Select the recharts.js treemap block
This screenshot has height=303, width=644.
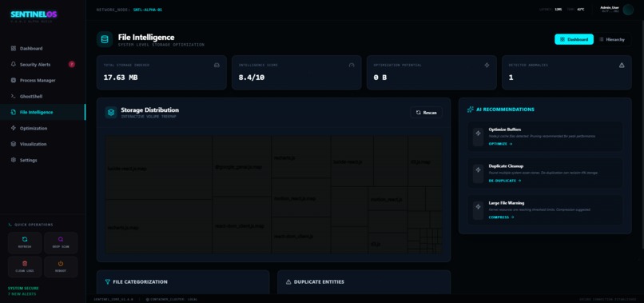tap(301, 157)
